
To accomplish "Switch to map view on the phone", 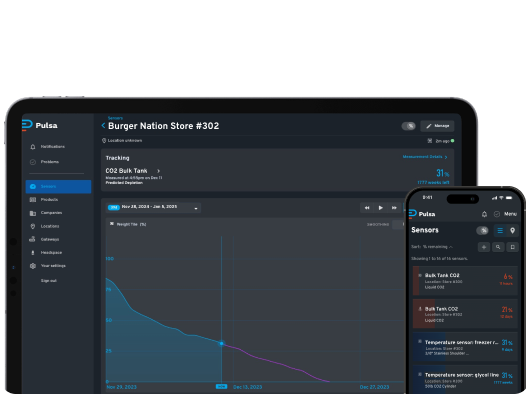I will 512,231.
